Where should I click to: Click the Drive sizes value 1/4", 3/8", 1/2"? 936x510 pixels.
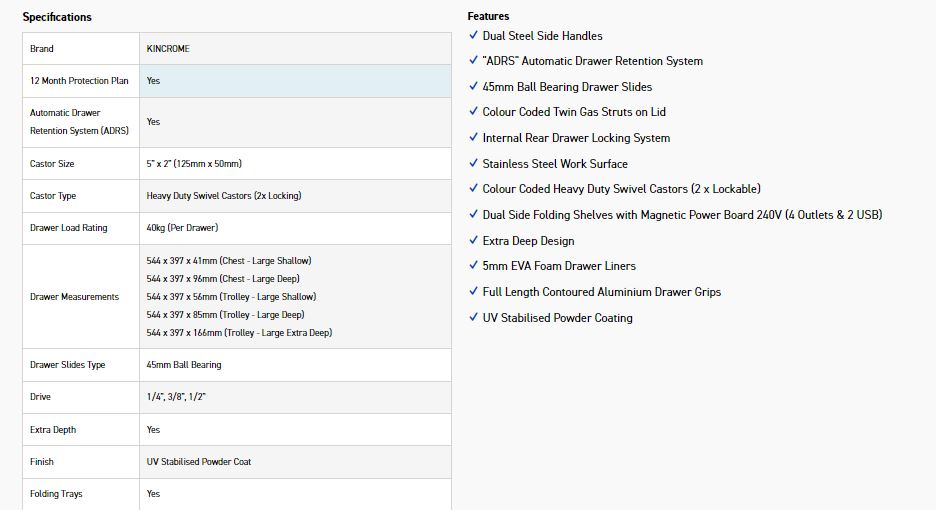(x=176, y=397)
